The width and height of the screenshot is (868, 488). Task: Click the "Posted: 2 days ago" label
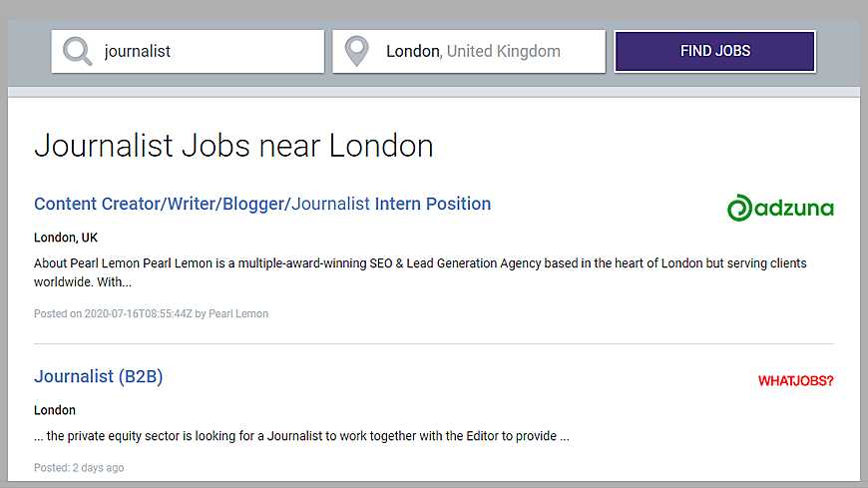coord(79,467)
